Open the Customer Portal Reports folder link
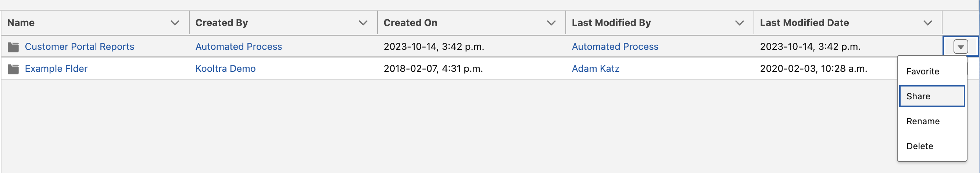Viewport: 980px width, 173px height. 79,47
